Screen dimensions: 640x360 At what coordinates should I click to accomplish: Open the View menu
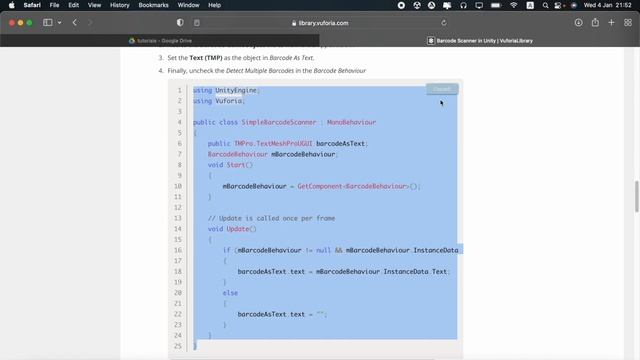94,5
